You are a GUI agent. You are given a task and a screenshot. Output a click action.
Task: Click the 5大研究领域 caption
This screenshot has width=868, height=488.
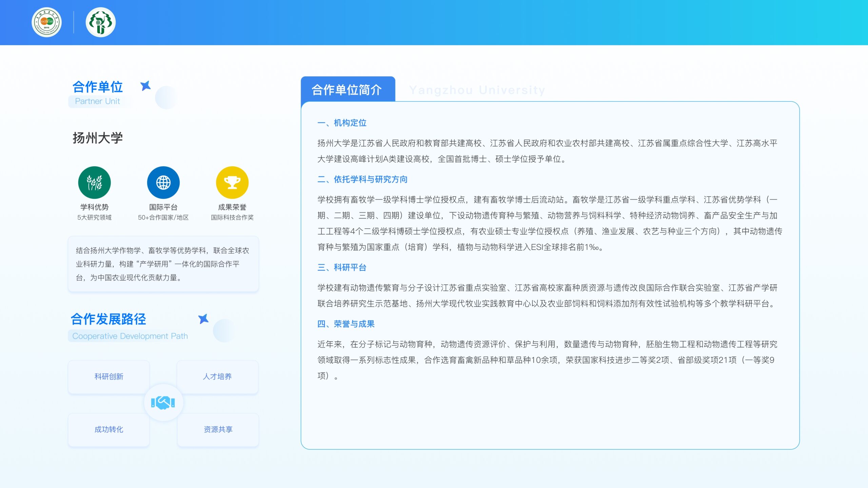pyautogui.click(x=94, y=218)
